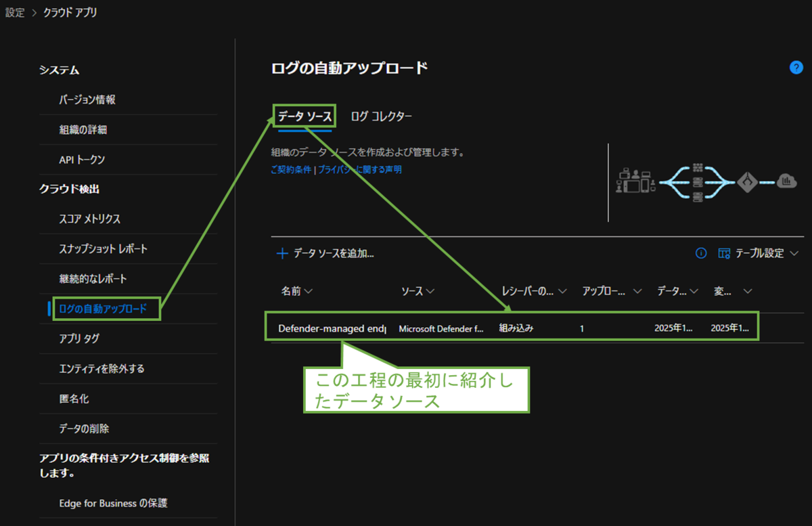The height and width of the screenshot is (526, 812).
Task: Click the log flow diagram graphic
Action: point(706,181)
